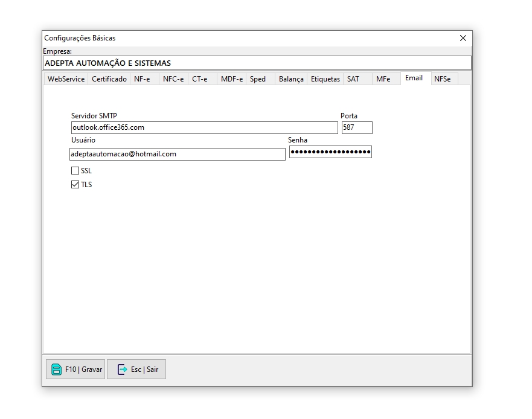Focus the Porta field showing 587
Viewport: 532px width, 419px height.
(357, 127)
